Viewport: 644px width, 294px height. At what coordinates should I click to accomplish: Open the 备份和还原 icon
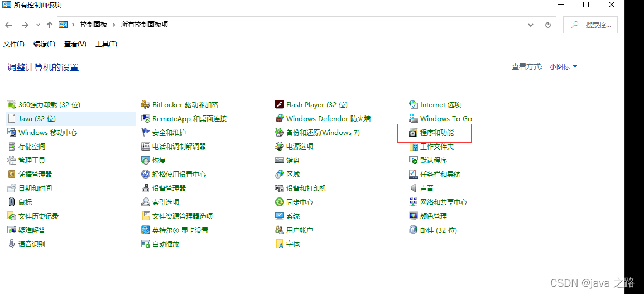tap(280, 133)
